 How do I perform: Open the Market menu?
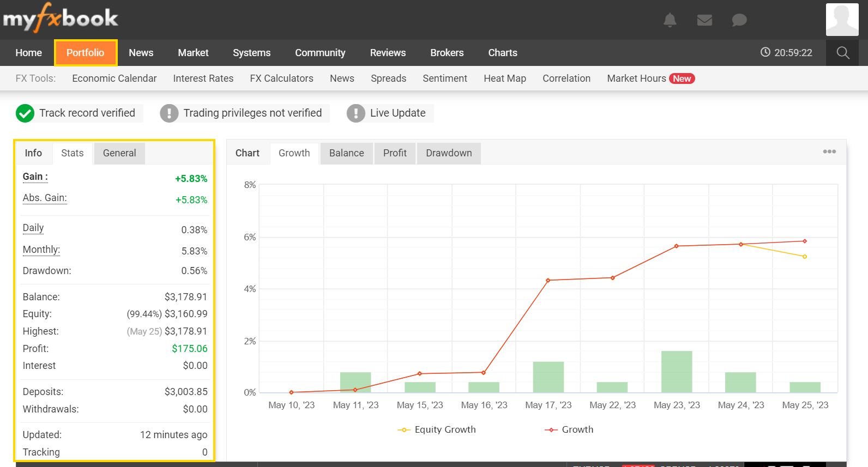point(193,53)
